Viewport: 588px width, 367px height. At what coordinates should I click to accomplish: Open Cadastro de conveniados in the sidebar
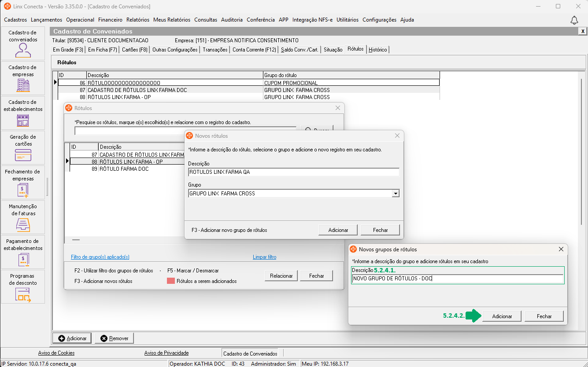pos(23,43)
